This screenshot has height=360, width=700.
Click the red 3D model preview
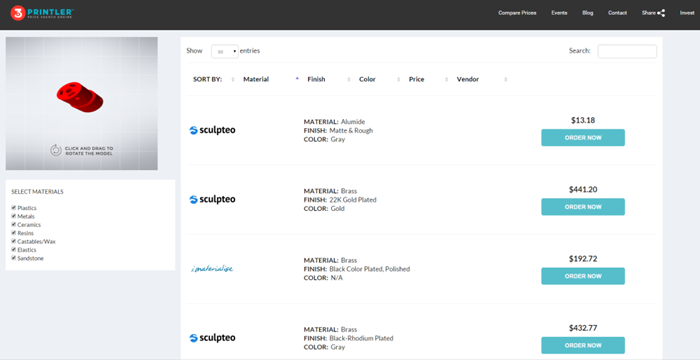tap(80, 97)
